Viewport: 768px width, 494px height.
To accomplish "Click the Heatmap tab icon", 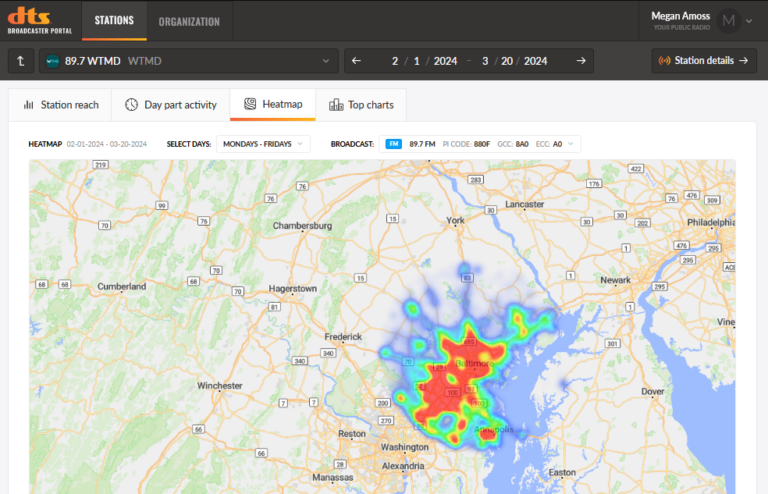I will click(250, 104).
